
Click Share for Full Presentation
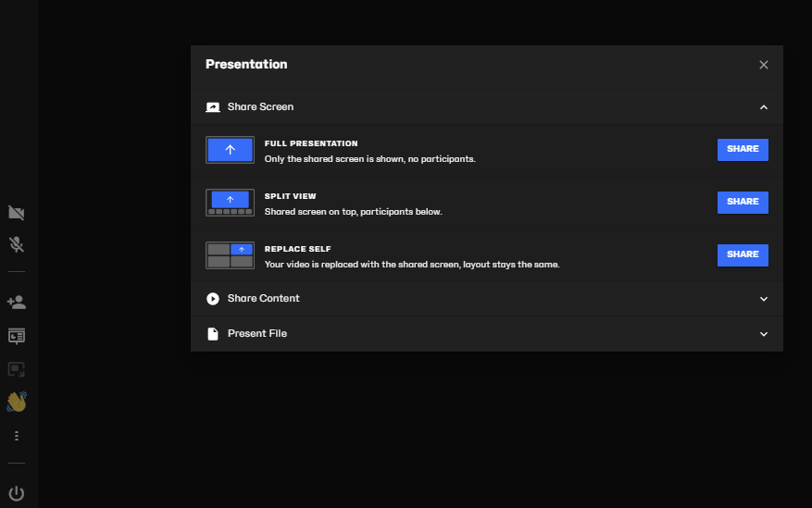(743, 150)
